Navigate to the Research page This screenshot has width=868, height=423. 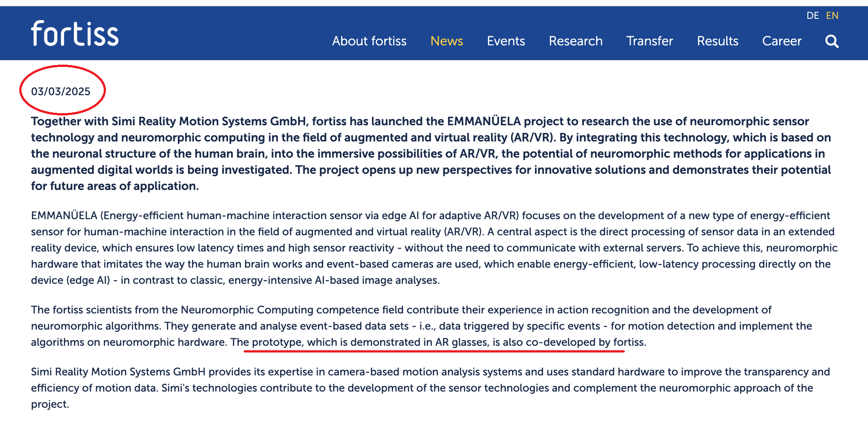[x=575, y=41]
